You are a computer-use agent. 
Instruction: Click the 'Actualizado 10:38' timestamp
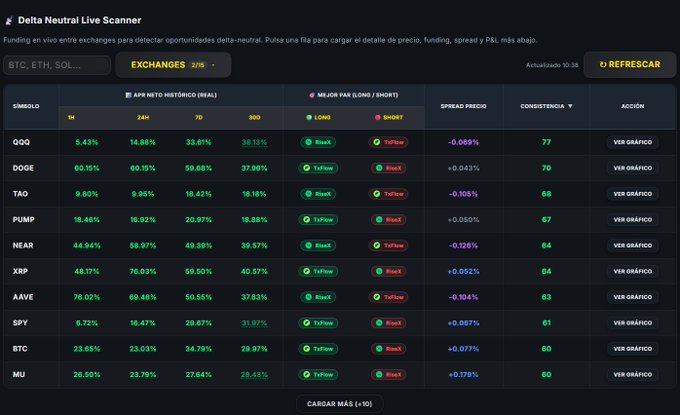552,65
